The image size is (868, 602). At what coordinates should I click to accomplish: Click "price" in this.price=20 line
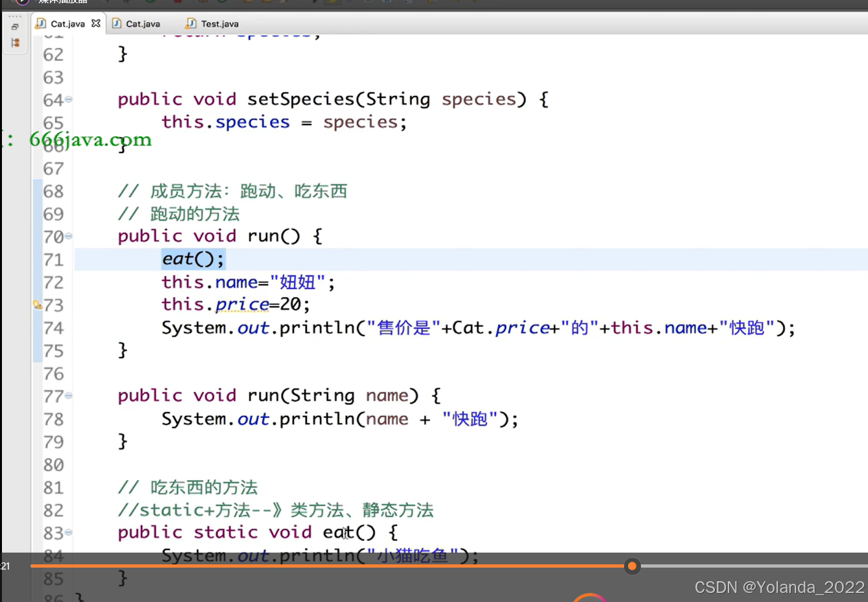coord(242,304)
